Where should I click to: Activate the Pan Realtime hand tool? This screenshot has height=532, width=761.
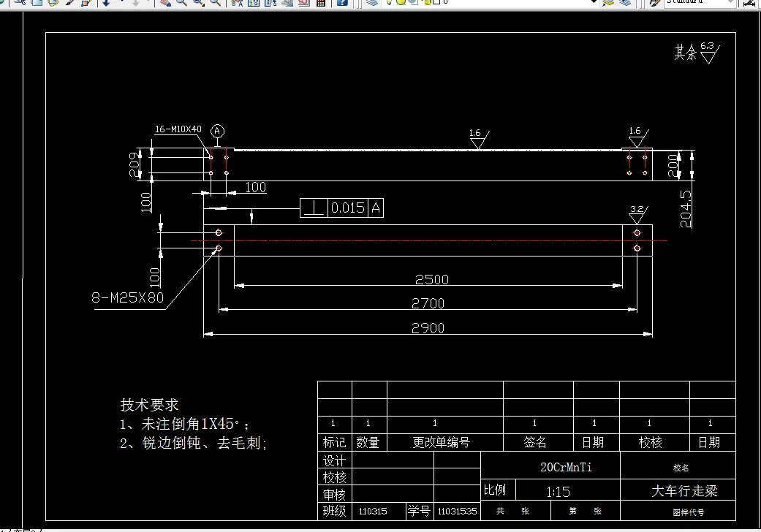pos(166,2)
